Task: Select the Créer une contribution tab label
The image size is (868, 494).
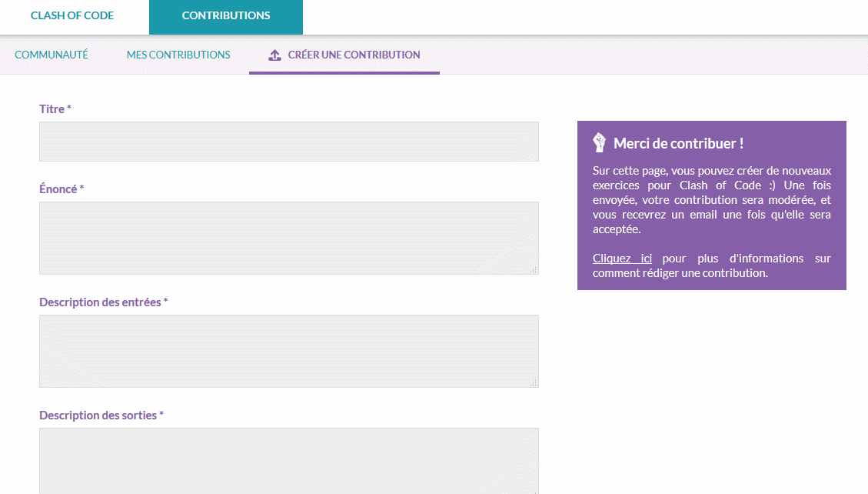Action: click(x=354, y=55)
